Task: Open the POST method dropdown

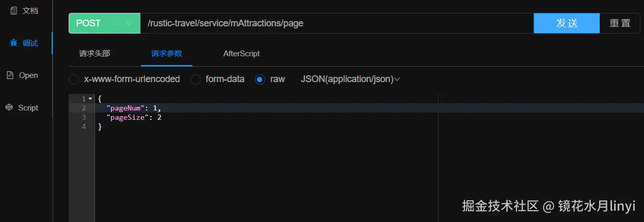Action: (x=105, y=23)
